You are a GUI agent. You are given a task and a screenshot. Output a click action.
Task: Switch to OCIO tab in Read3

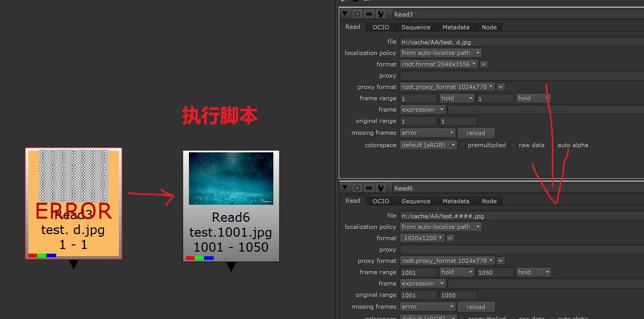pos(381,27)
